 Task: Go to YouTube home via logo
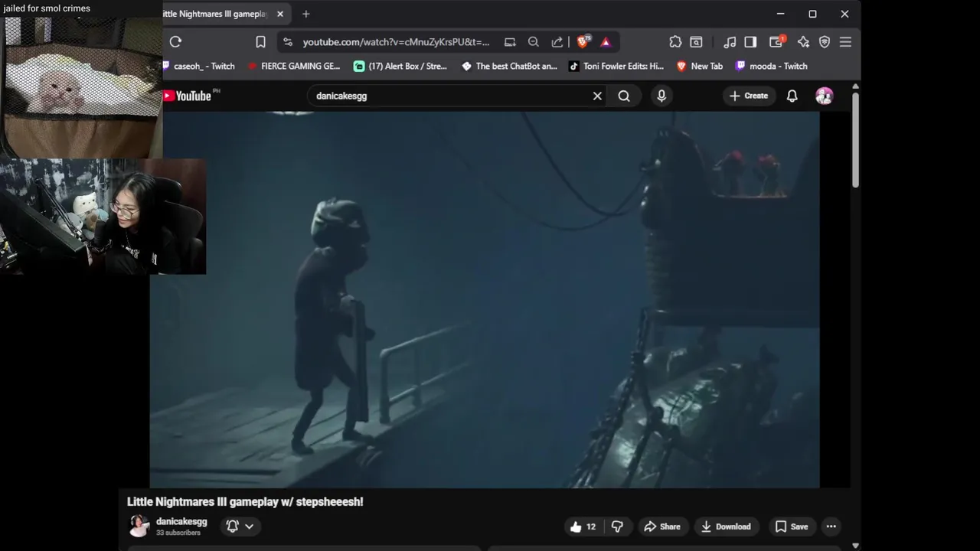(x=189, y=96)
